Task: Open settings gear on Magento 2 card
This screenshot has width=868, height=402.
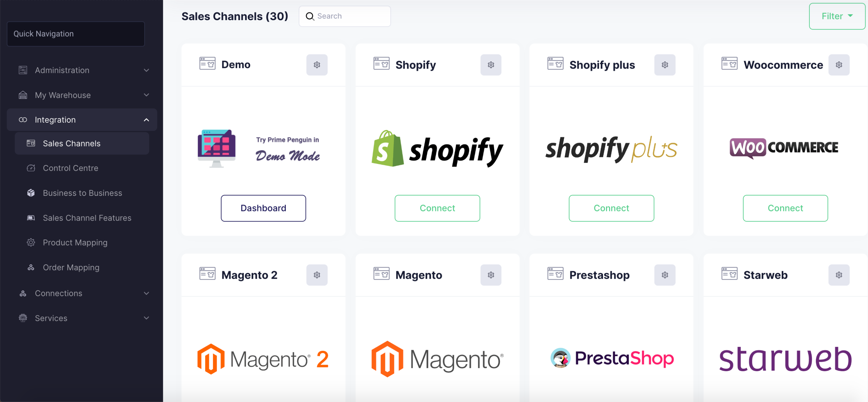Action: (x=317, y=275)
